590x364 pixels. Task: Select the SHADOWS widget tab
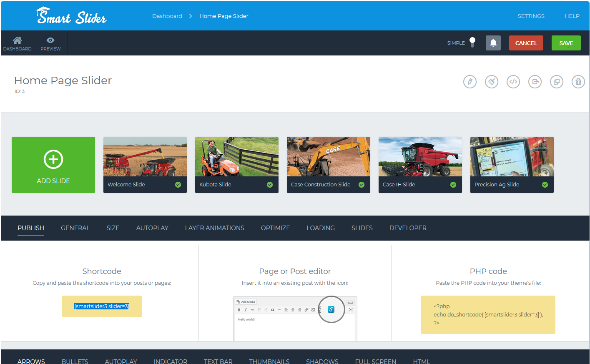[x=322, y=361]
